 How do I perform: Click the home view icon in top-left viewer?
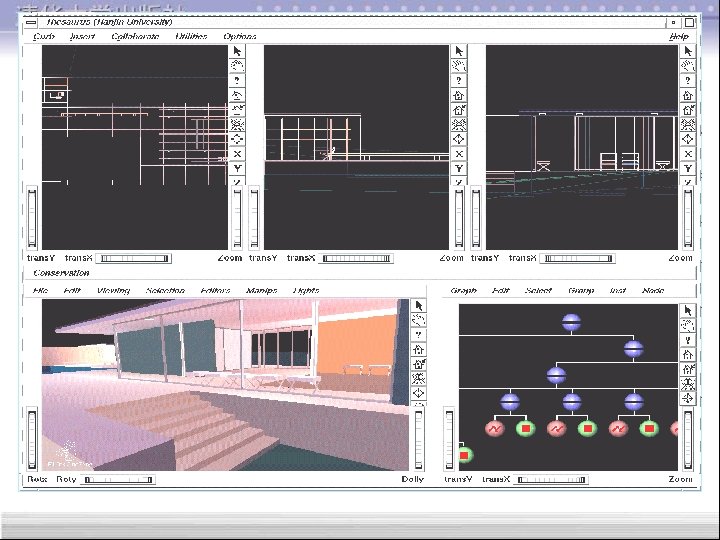(237, 95)
